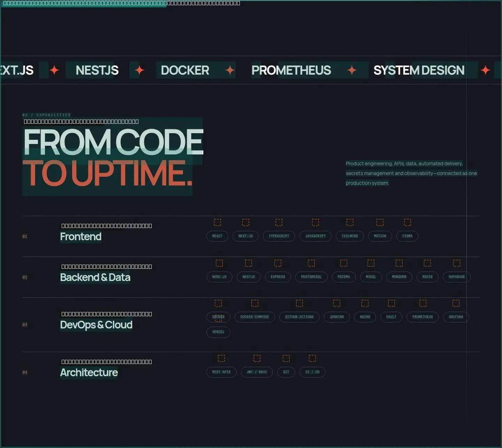Click the MYSQL tag
The image size is (502, 448).
tap(371, 277)
